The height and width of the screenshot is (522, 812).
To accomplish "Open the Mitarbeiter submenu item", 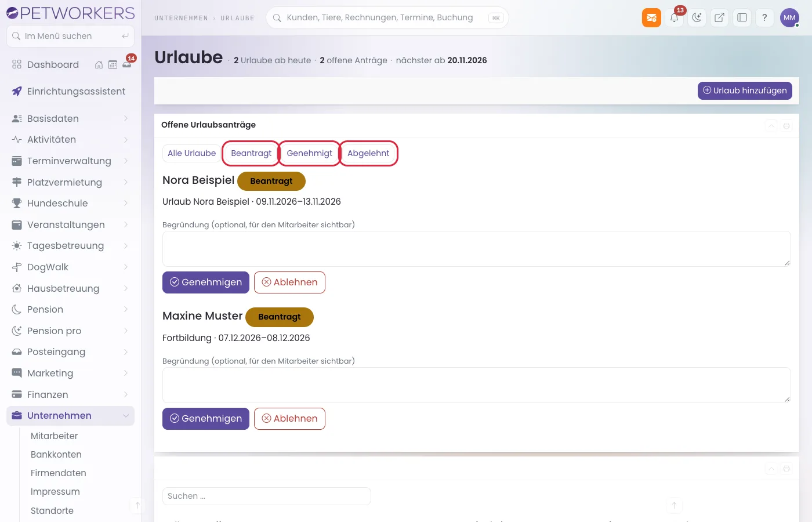I will point(54,436).
